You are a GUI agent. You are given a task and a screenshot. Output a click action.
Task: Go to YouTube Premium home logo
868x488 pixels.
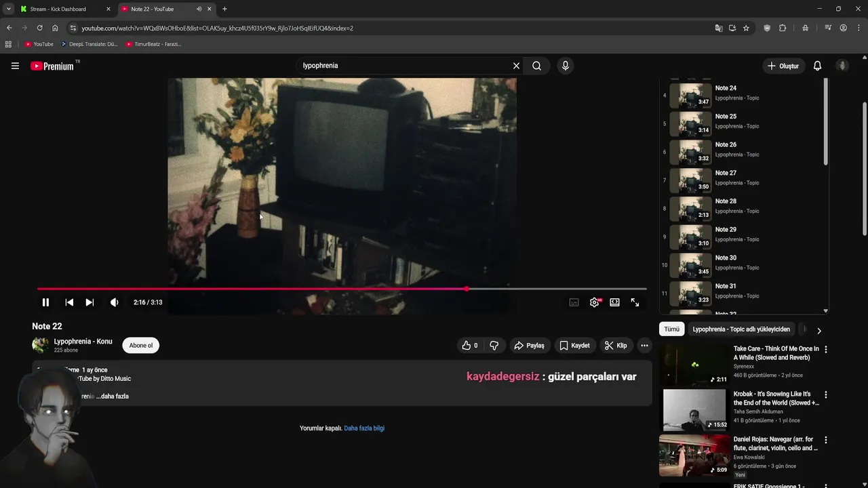point(52,66)
